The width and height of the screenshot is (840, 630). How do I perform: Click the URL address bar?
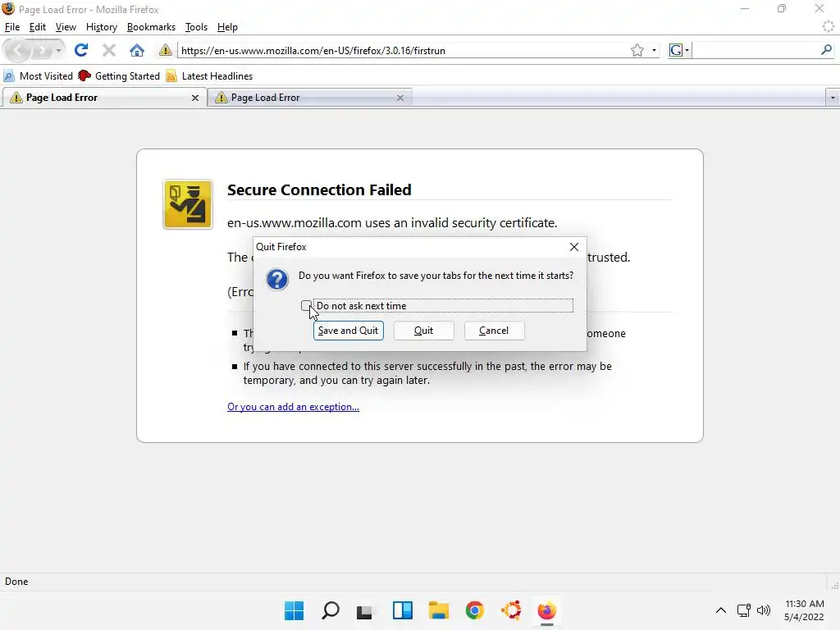[x=404, y=50]
